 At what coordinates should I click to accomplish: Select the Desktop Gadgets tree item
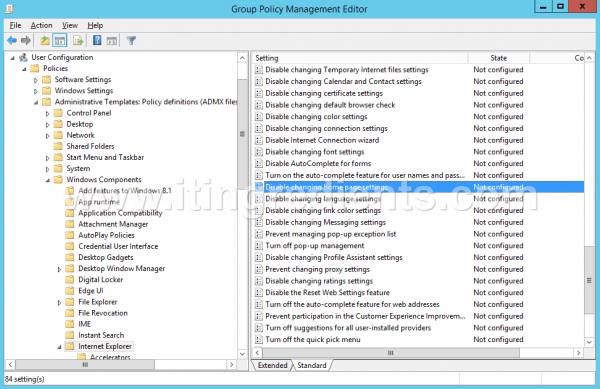tap(106, 257)
